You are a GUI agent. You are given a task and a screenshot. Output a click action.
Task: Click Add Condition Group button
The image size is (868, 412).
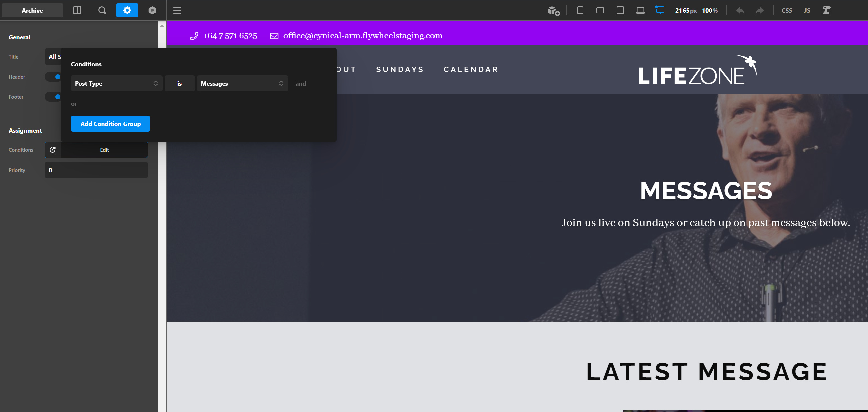110,124
